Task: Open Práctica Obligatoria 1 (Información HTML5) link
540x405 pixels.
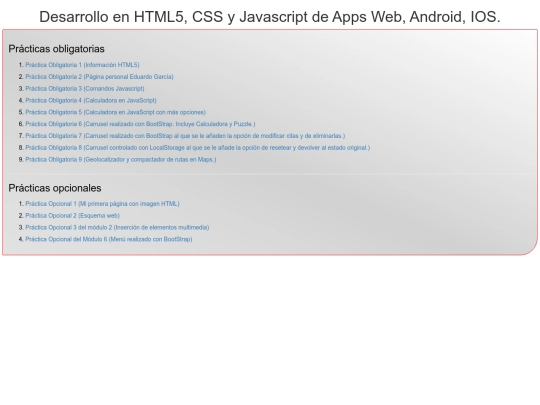Action: click(82, 65)
